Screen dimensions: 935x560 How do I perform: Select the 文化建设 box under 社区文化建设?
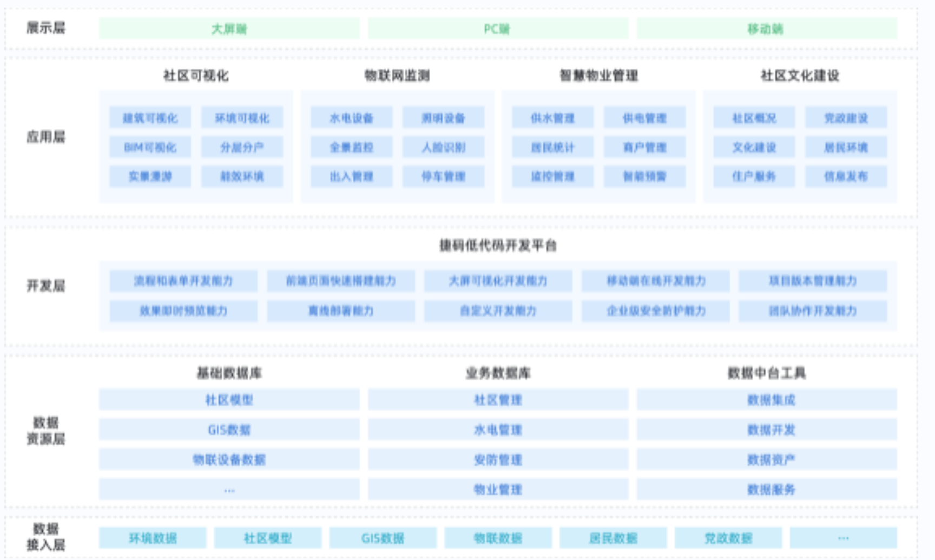(x=754, y=147)
